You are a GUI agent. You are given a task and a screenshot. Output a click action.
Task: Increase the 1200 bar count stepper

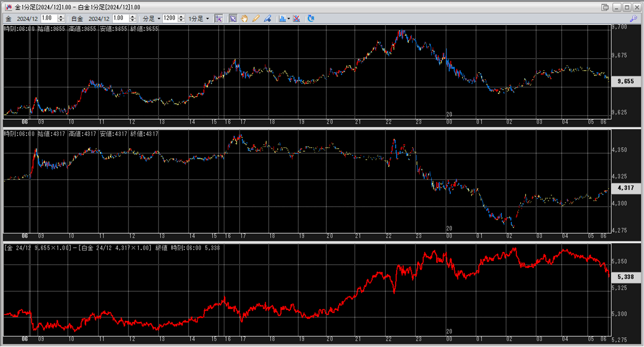pos(181,17)
